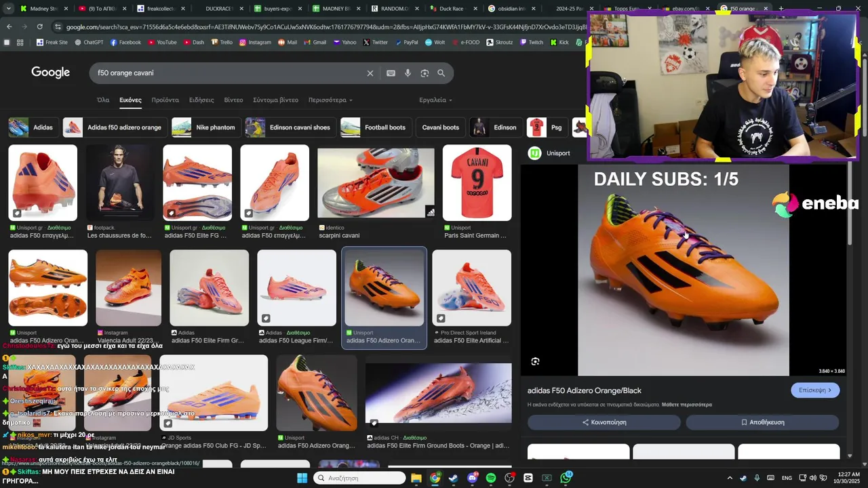Open CapCut from the taskbar
Viewport: 868px width, 488px height.
[528, 478]
